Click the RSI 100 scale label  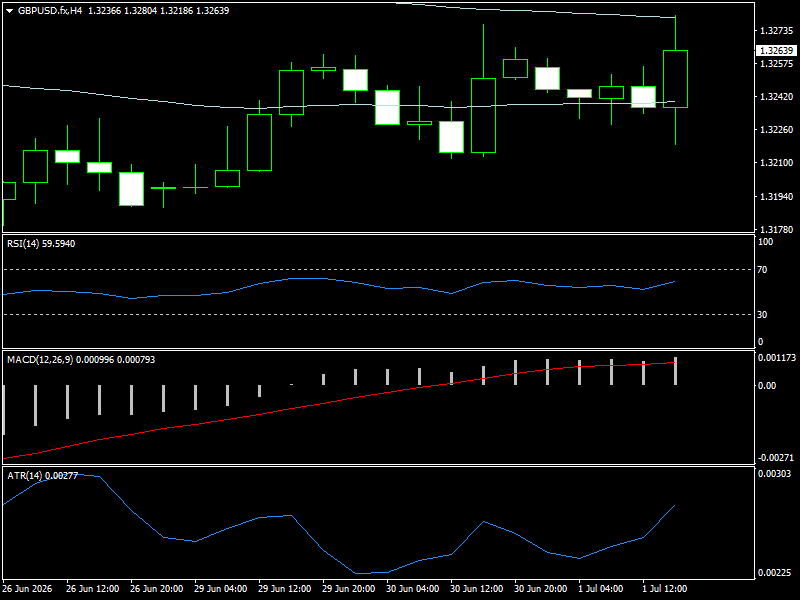(x=765, y=242)
